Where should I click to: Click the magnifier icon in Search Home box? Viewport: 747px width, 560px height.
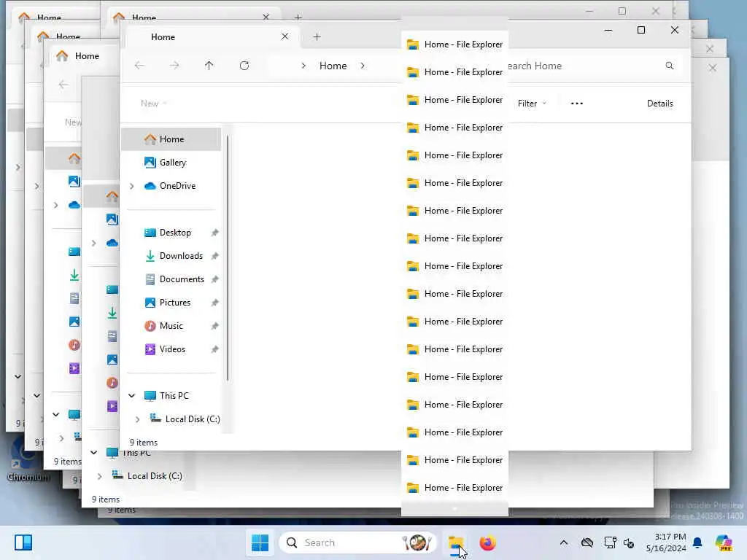pyautogui.click(x=670, y=66)
